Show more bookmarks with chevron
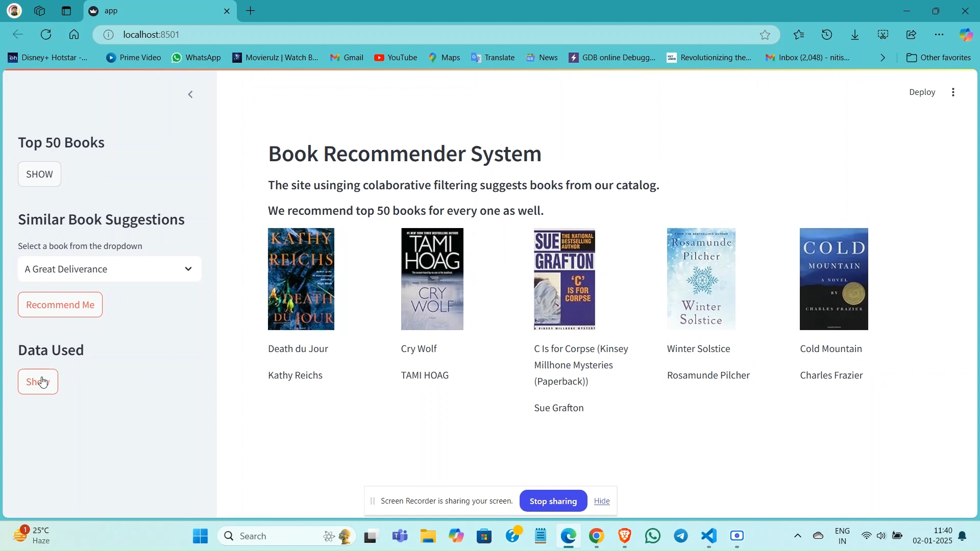980x551 pixels. [x=884, y=58]
